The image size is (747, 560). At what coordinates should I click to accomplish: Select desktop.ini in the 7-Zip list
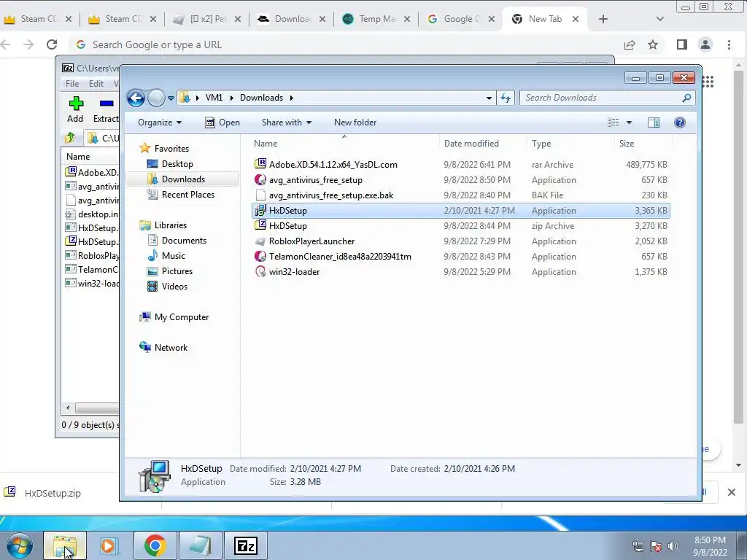click(91, 214)
